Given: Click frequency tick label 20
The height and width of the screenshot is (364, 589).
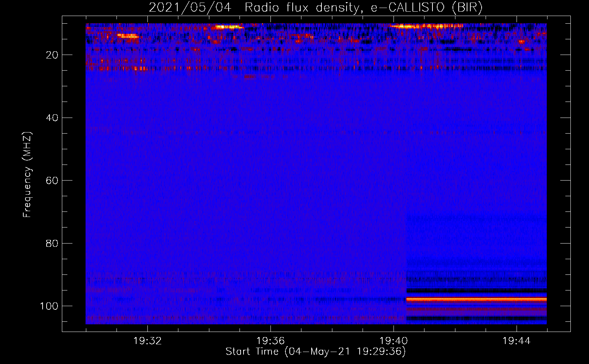Looking at the screenshot, I should [52, 55].
